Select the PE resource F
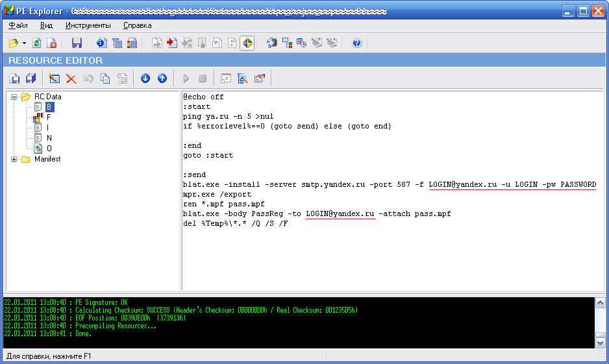Viewport: 609px width, 364px height. point(49,117)
